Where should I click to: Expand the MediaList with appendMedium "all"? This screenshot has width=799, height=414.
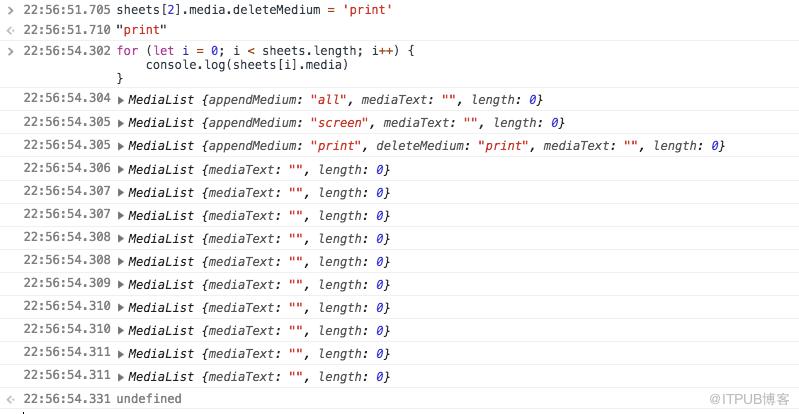[121, 100]
